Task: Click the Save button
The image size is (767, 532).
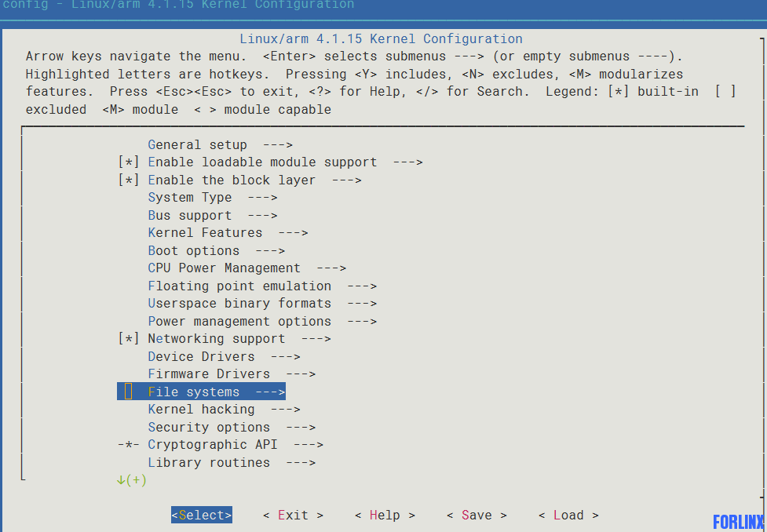Action: [477, 515]
